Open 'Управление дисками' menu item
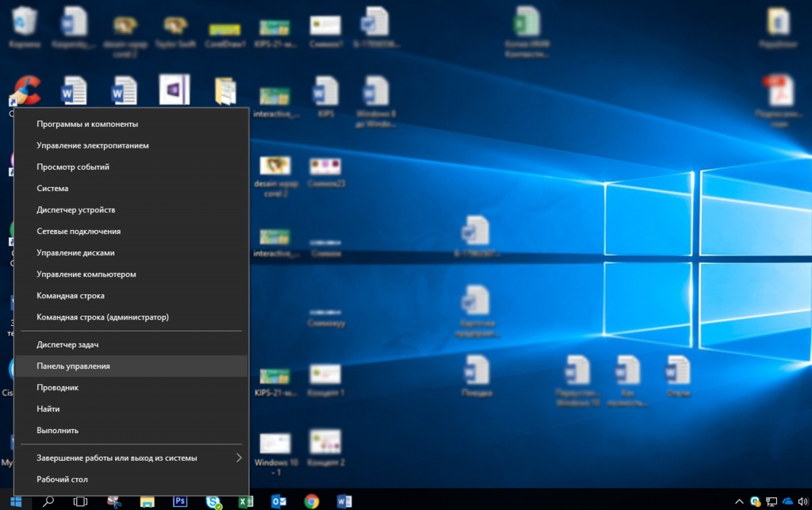812x510 pixels. pyautogui.click(x=132, y=253)
